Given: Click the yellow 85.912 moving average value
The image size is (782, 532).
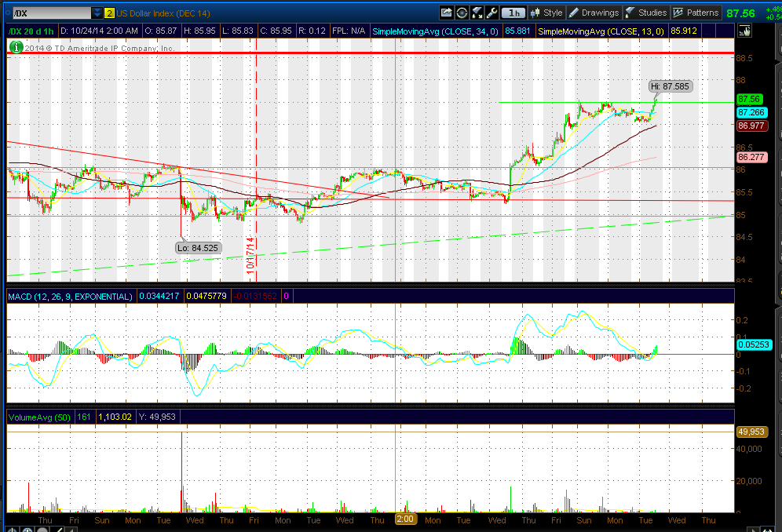Looking at the screenshot, I should [x=684, y=31].
